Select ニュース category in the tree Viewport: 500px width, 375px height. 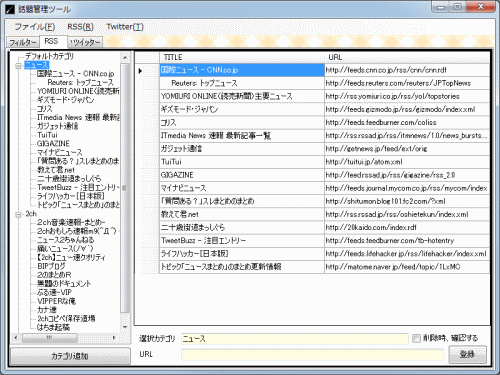pos(37,65)
